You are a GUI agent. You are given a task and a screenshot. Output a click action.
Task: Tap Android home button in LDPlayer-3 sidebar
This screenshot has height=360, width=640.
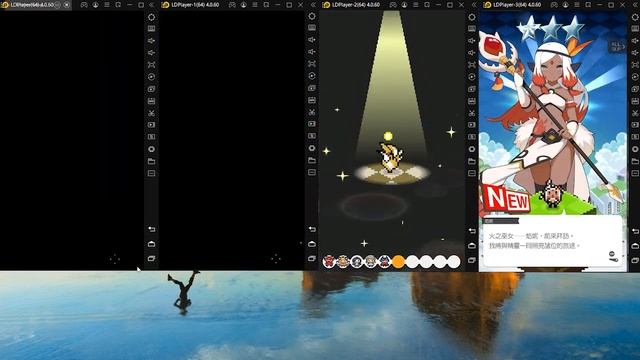[636, 246]
